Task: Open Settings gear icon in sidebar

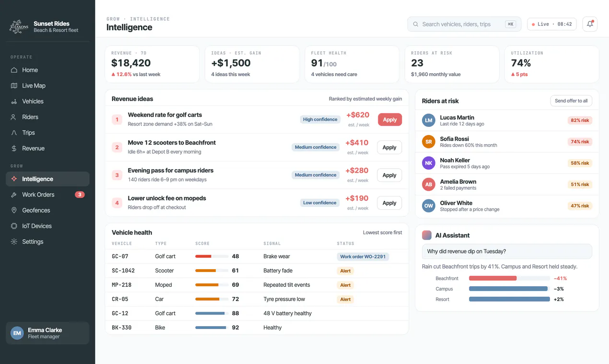Action: click(14, 242)
